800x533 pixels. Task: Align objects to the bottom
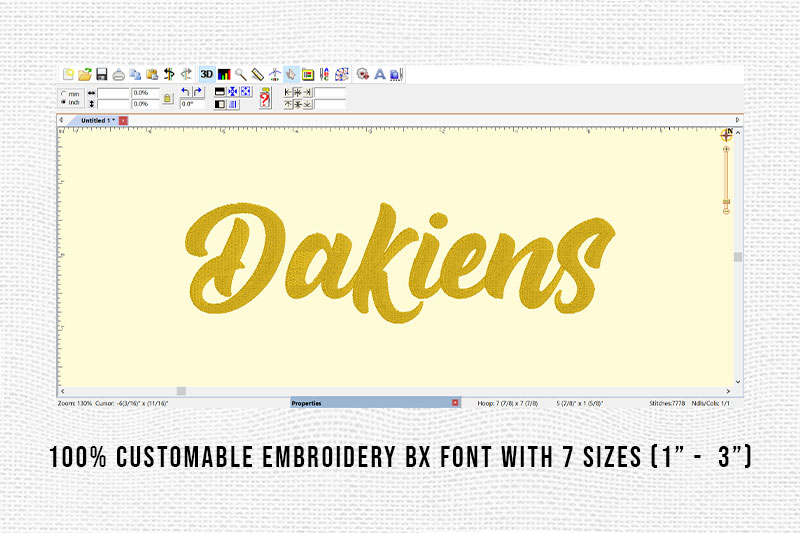pyautogui.click(x=307, y=104)
